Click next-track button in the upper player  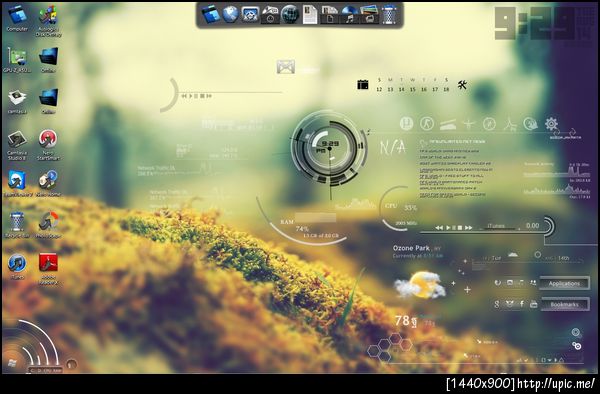click(x=209, y=96)
